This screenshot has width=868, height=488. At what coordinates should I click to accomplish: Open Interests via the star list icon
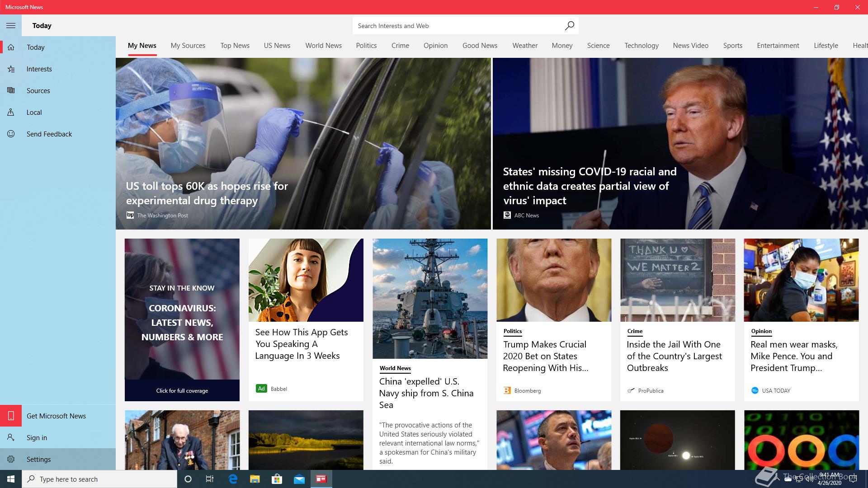tap(11, 69)
